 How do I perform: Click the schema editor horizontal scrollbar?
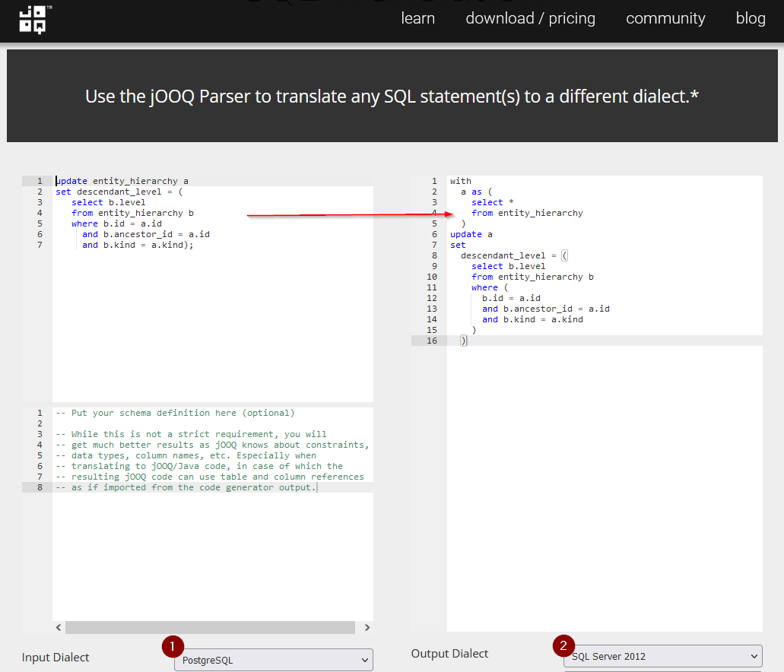point(210,627)
